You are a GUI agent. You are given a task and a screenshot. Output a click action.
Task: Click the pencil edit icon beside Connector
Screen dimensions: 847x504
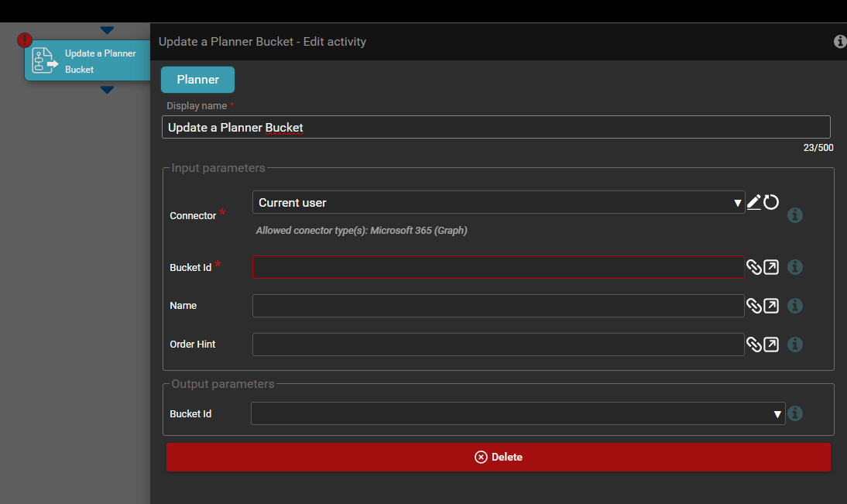(754, 203)
